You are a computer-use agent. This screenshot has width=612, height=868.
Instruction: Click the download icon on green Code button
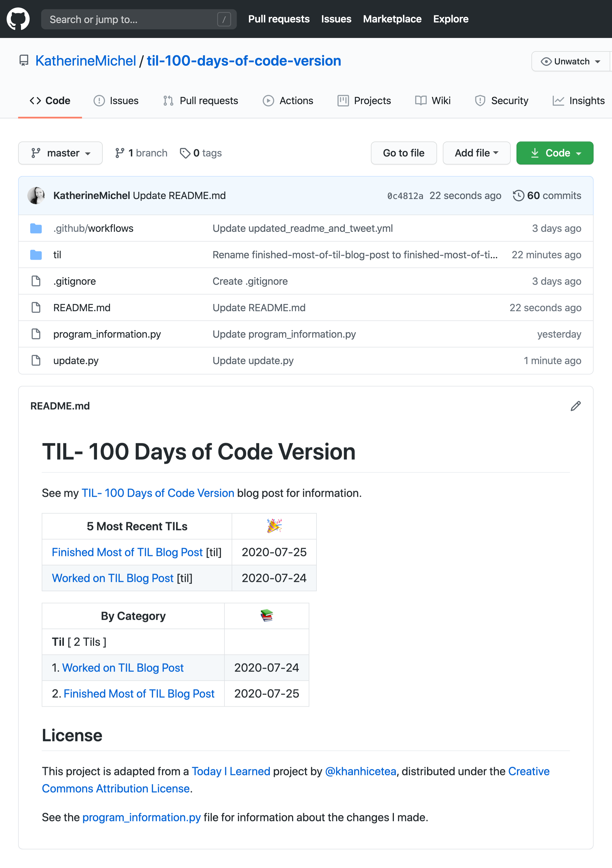pos(535,153)
